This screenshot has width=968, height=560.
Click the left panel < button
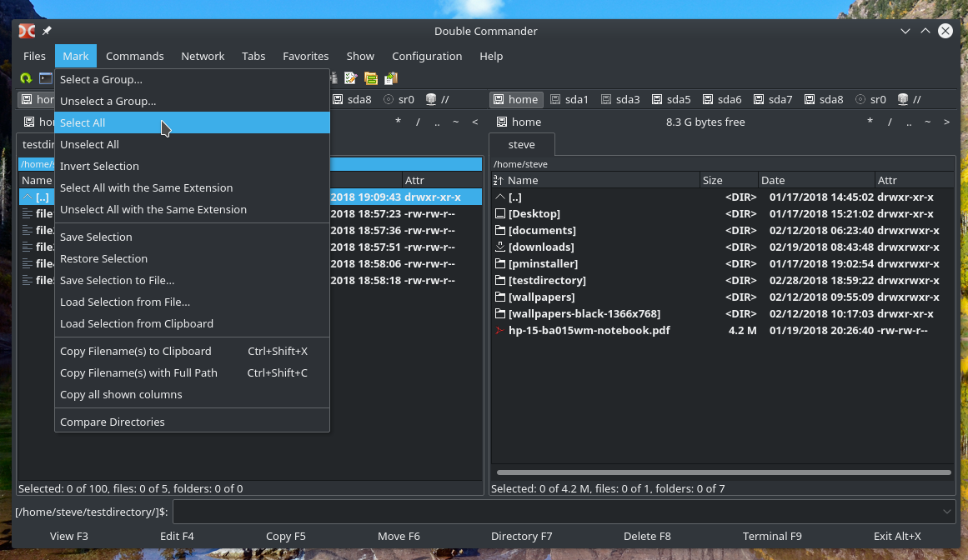[474, 122]
